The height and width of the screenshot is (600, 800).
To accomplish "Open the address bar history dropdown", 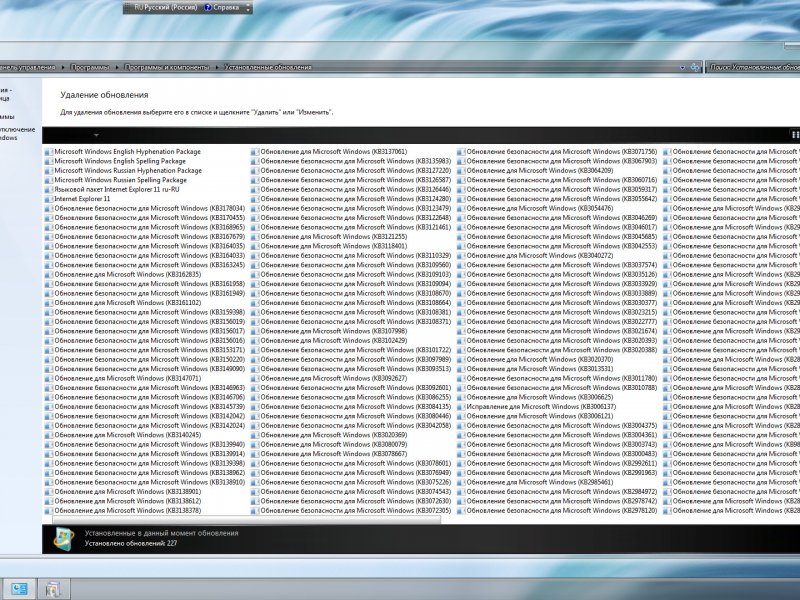I will pos(683,67).
